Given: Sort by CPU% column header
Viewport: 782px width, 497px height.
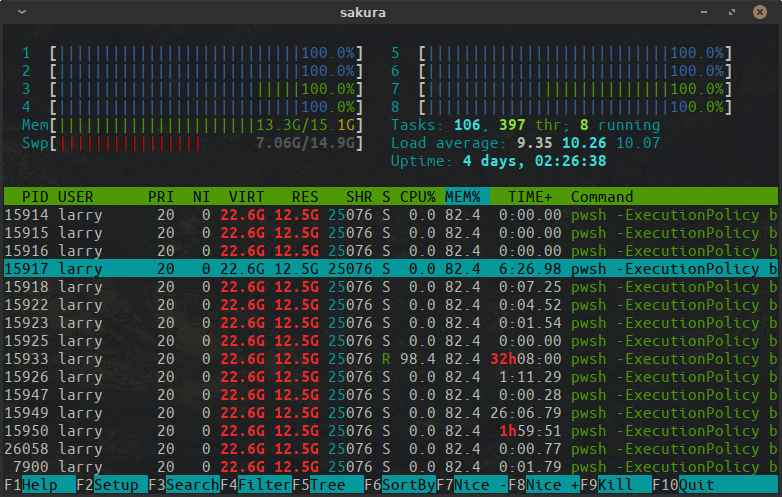Looking at the screenshot, I should click(417, 196).
